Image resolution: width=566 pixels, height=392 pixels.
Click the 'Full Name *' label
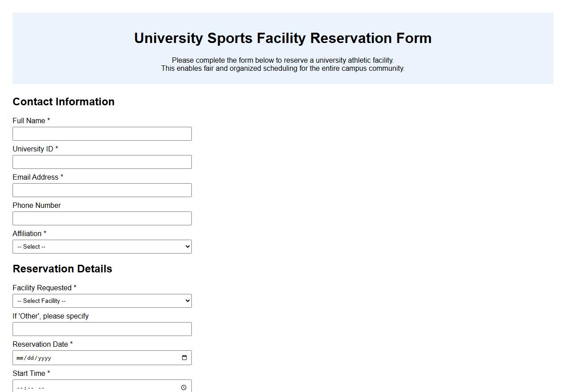[x=31, y=121]
